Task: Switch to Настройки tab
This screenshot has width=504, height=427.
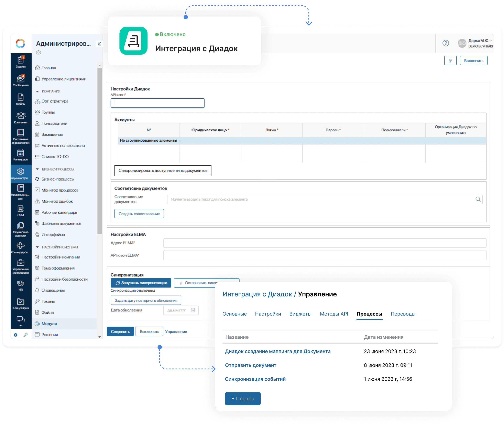Action: click(x=268, y=314)
